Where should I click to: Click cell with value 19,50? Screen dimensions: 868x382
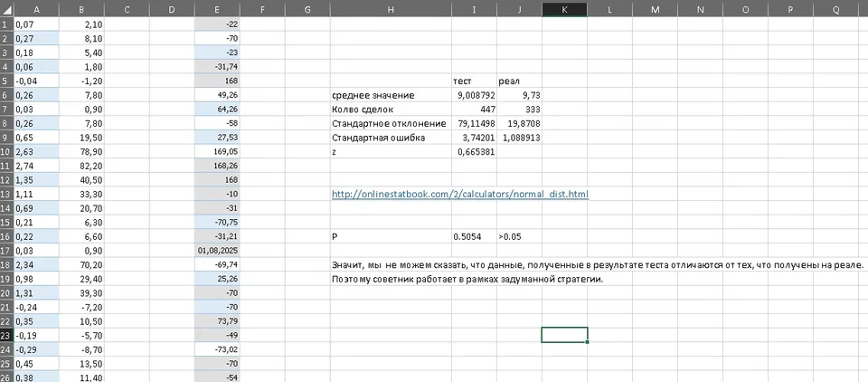pos(81,138)
